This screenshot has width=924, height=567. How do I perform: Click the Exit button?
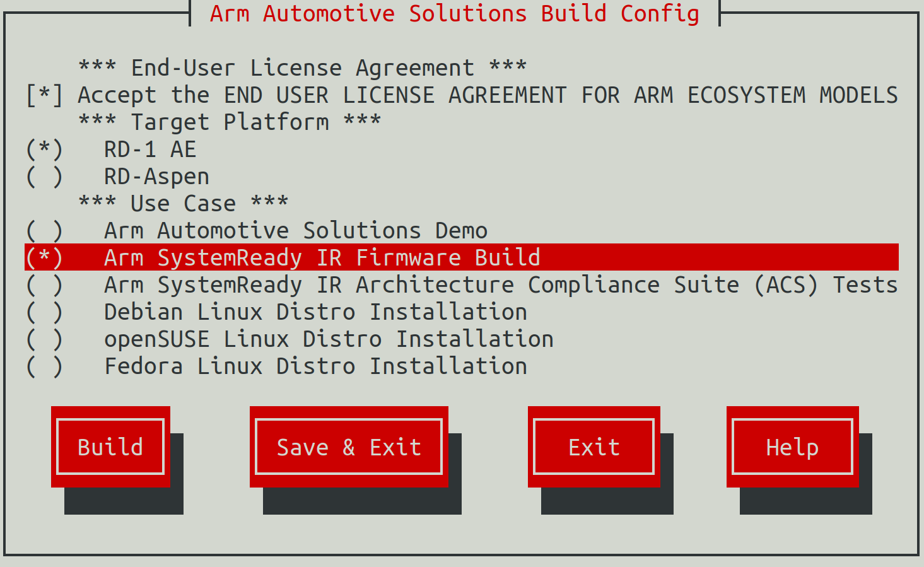(x=594, y=447)
